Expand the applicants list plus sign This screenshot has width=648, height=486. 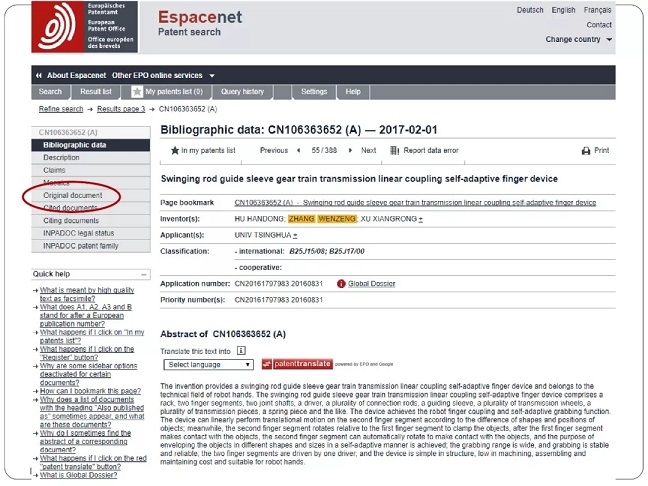[295, 236]
